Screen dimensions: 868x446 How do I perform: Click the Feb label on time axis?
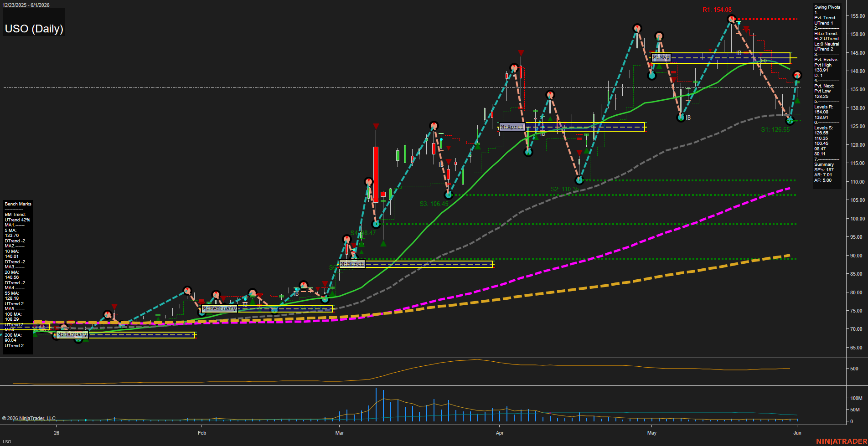pos(202,433)
